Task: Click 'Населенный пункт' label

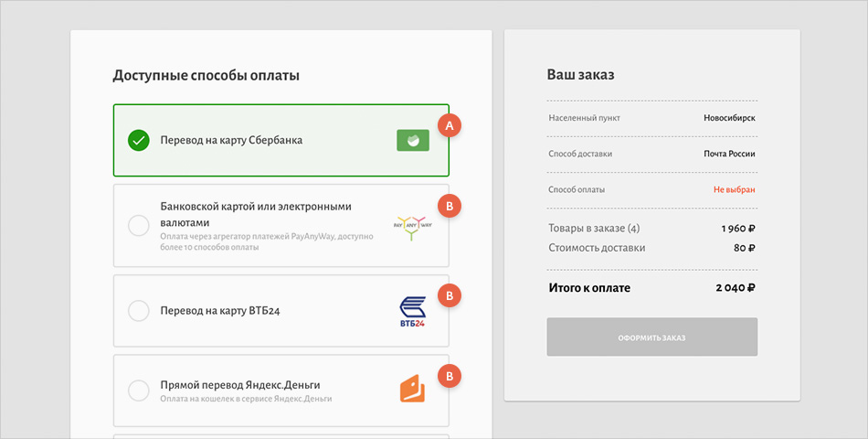Action: 585,118
